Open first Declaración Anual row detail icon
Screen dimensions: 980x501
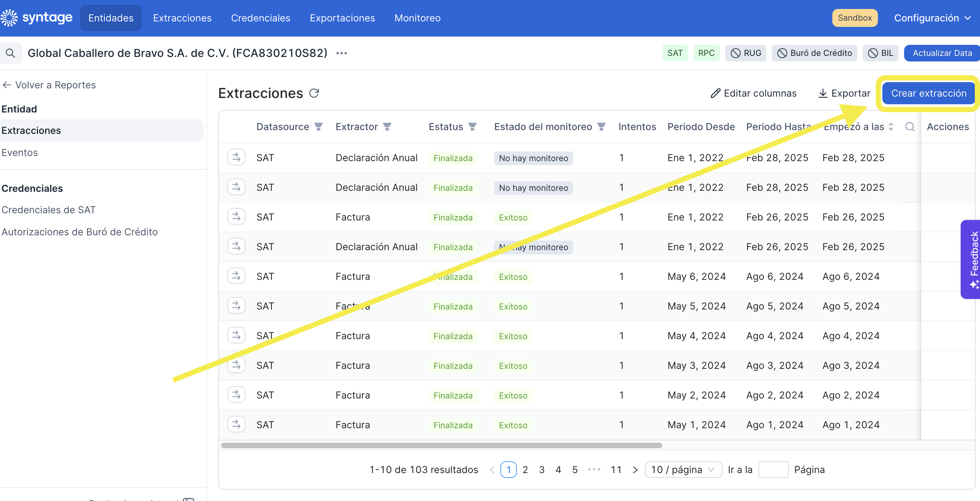pyautogui.click(x=236, y=157)
